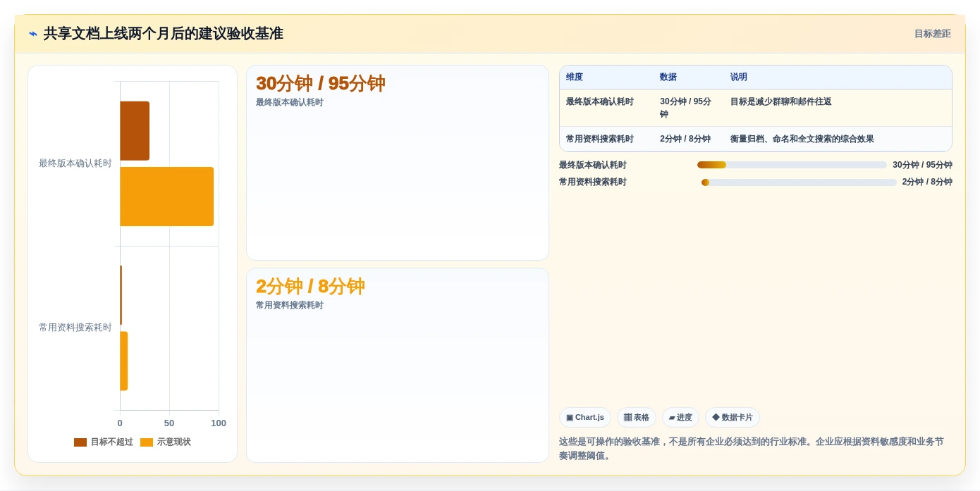
Task: Click the 常用资料搜索耗时 card caption
Action: tap(289, 306)
